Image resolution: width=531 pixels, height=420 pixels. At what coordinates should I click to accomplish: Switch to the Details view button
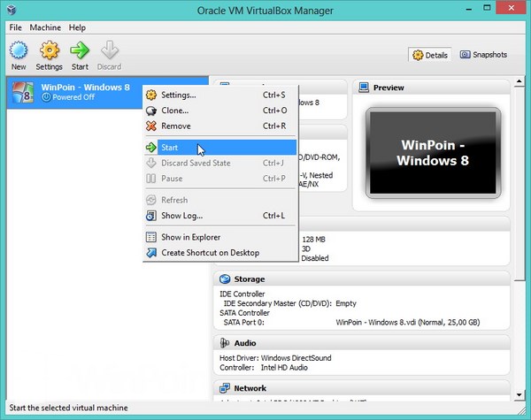click(430, 55)
